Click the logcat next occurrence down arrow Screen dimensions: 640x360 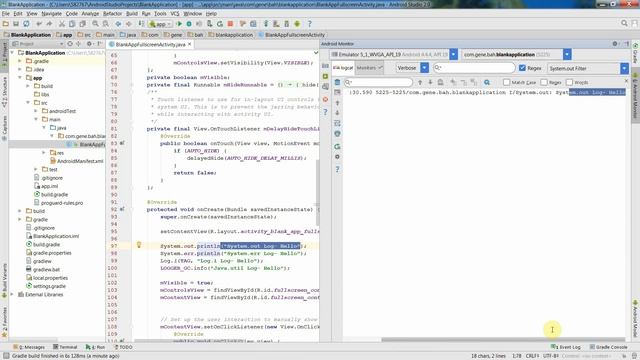click(430, 82)
